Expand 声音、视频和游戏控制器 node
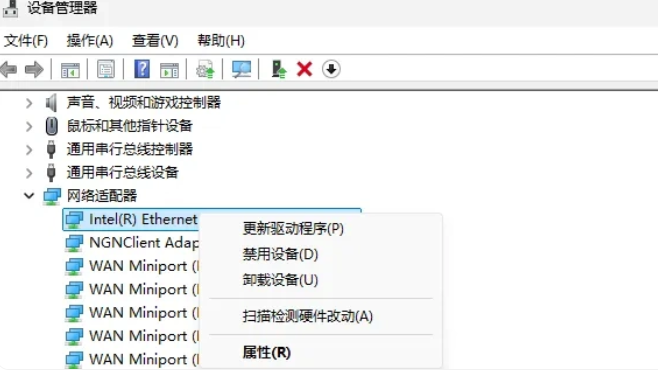 pyautogui.click(x=29, y=102)
